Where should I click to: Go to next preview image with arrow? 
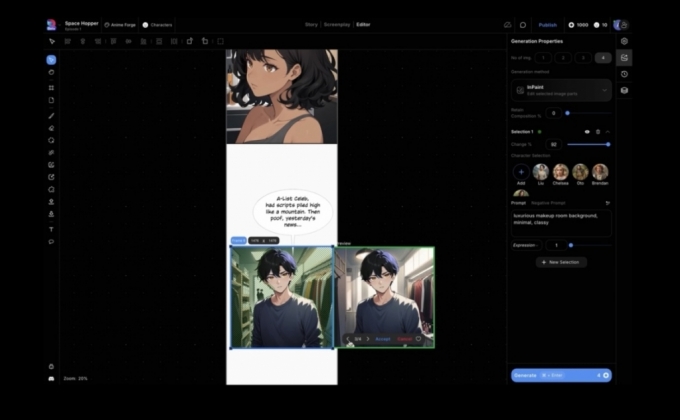coord(369,339)
